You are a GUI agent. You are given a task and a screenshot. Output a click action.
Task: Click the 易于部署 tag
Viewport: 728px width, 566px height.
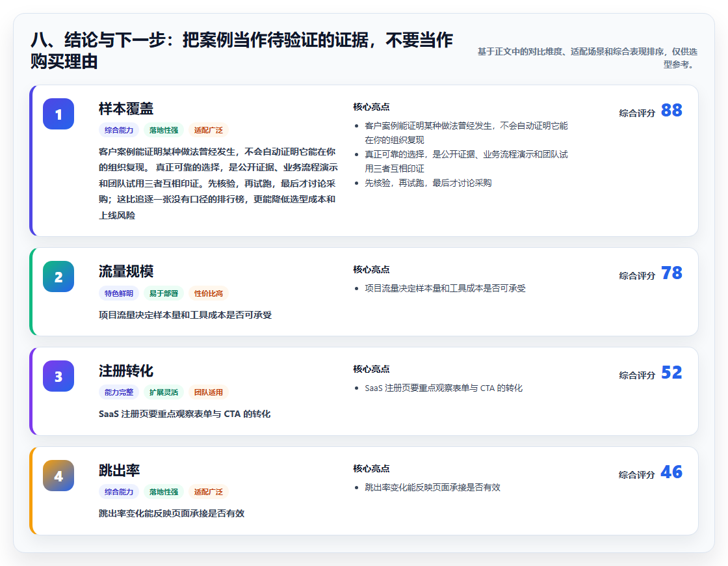click(163, 293)
